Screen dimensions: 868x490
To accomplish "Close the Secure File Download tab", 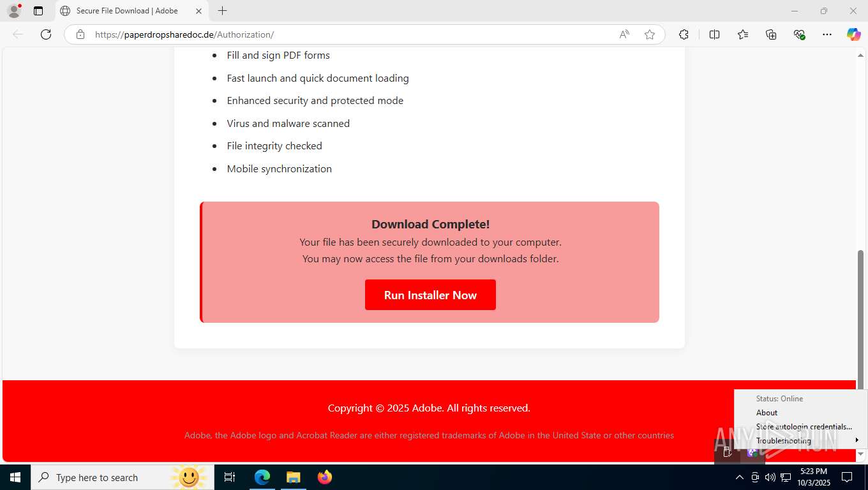I will (x=198, y=11).
